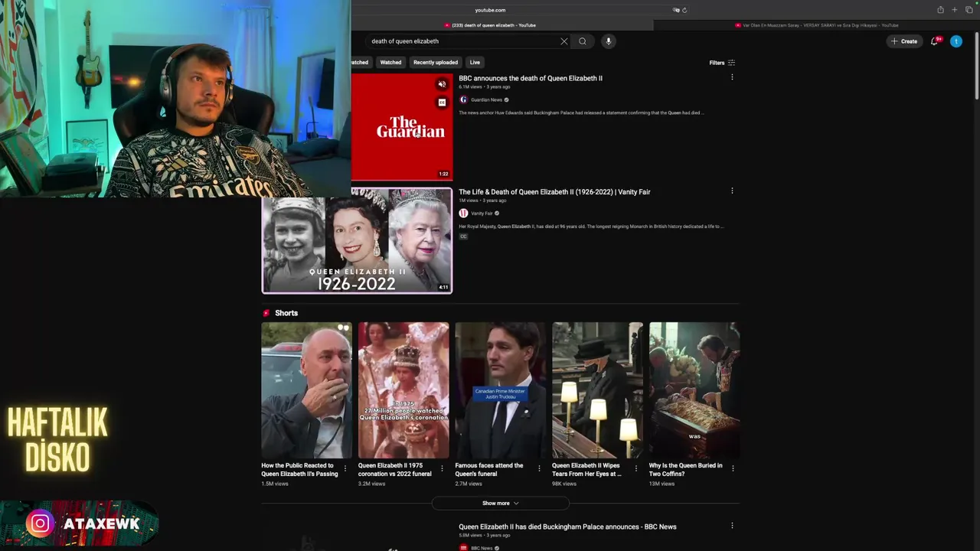This screenshot has height=551, width=980.
Task: Open options for BBC News Buckingham Palace video
Action: click(x=732, y=526)
